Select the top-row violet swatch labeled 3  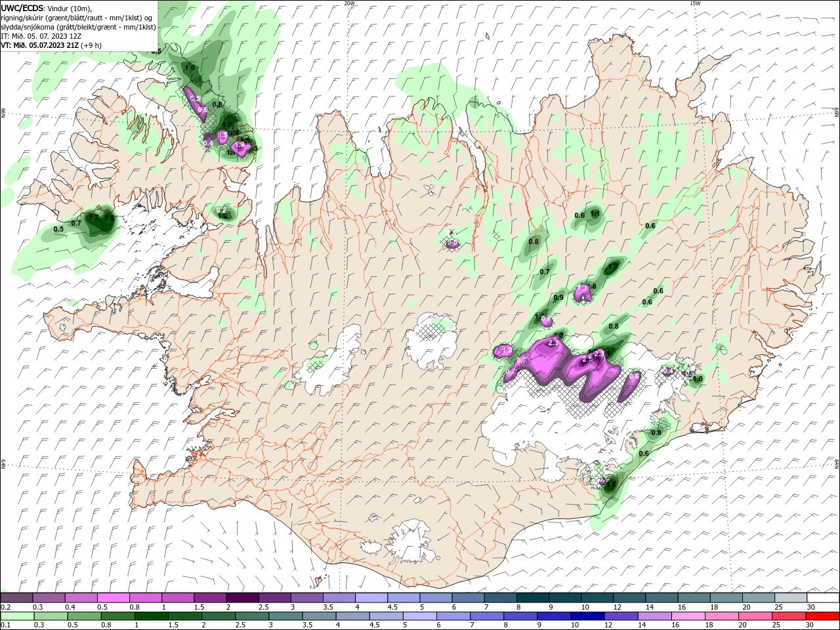[x=306, y=598]
